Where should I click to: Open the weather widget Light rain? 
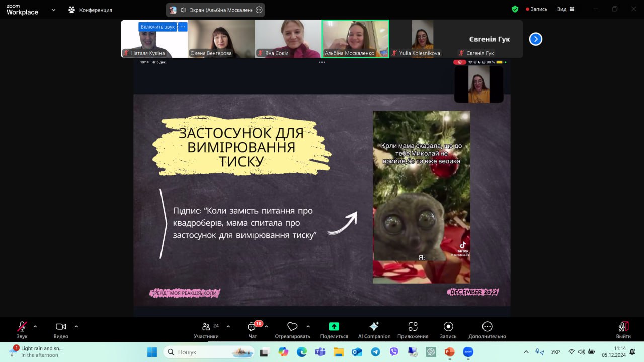click(35, 351)
